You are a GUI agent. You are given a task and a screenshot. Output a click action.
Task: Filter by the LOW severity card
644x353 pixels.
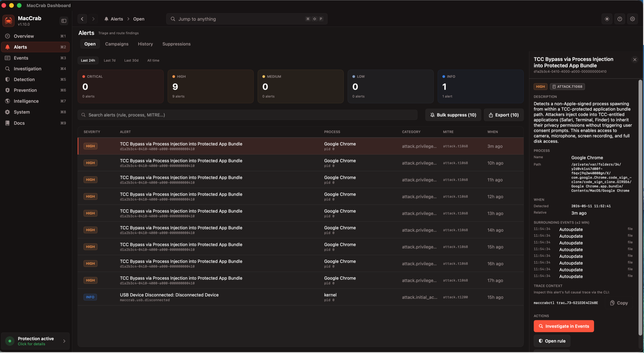point(391,87)
